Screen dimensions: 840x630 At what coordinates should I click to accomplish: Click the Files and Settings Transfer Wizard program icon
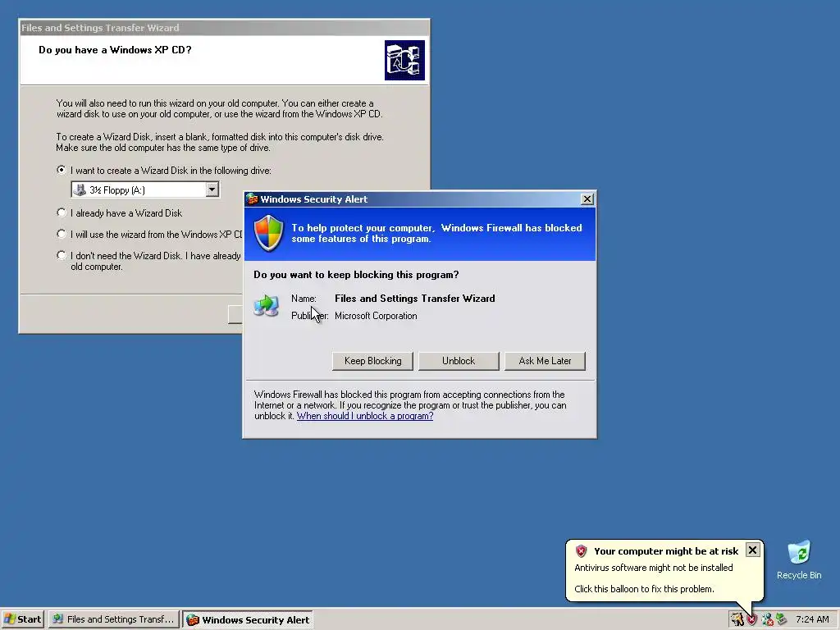(267, 306)
